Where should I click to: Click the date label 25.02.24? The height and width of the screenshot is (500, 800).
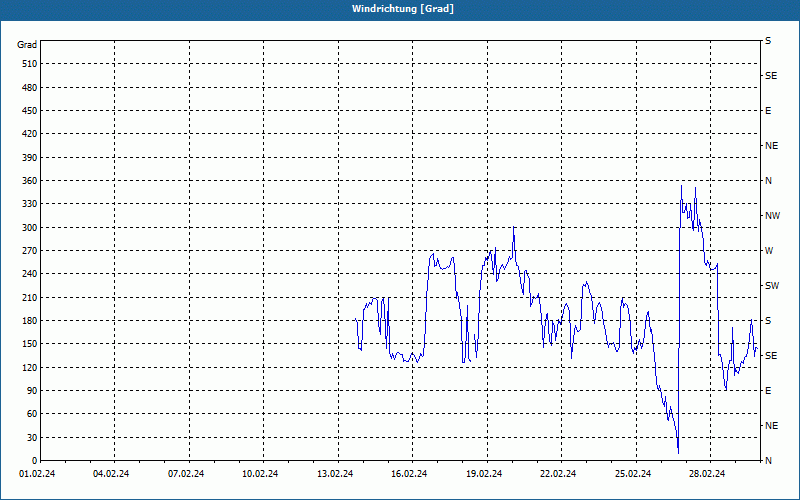(x=633, y=474)
